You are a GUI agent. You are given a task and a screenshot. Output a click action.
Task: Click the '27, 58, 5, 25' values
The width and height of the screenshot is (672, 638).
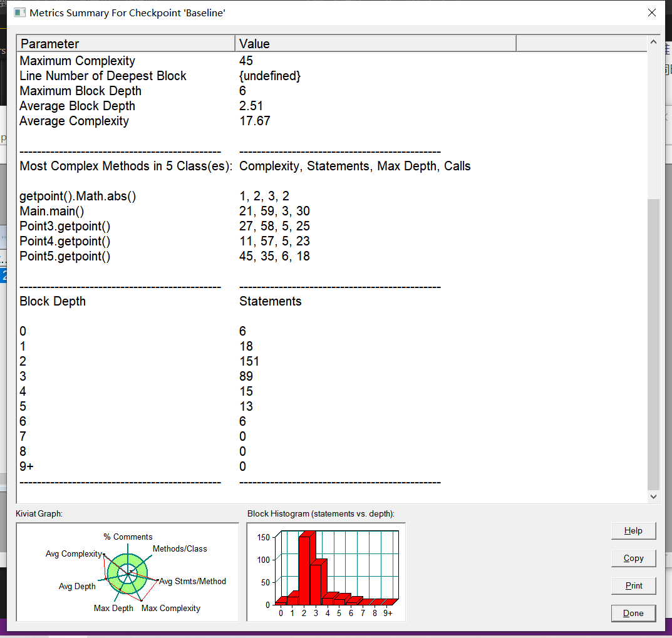[274, 226]
